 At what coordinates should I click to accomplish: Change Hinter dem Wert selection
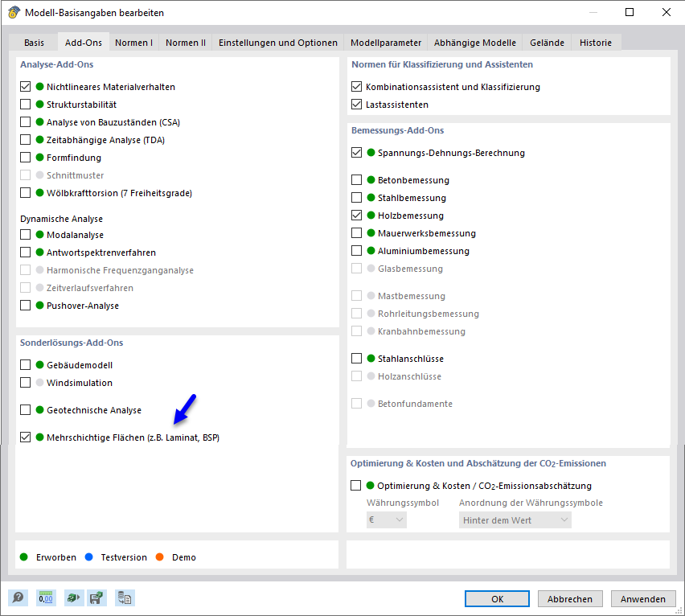[x=515, y=519]
